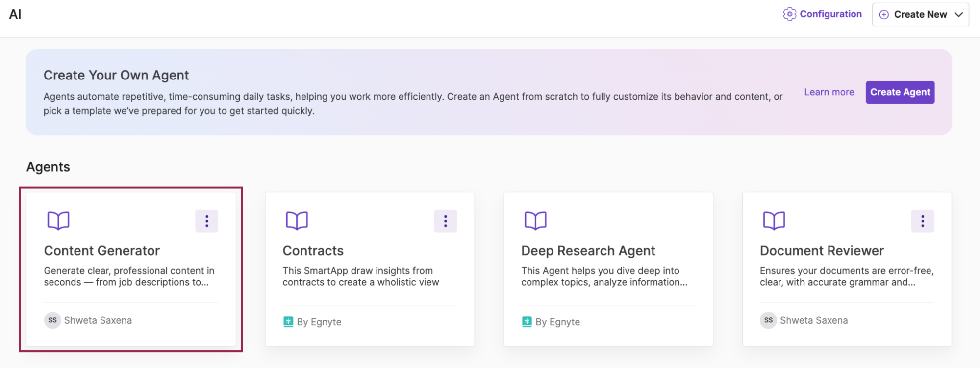Select the Document Reviewer agent title
The image size is (980, 368).
(x=822, y=251)
